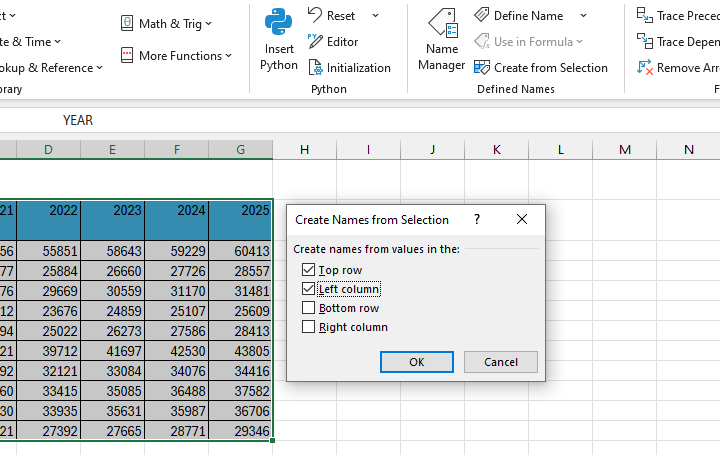Click cell containing 33084
Image resolution: width=720 pixels, height=455 pixels.
click(112, 371)
